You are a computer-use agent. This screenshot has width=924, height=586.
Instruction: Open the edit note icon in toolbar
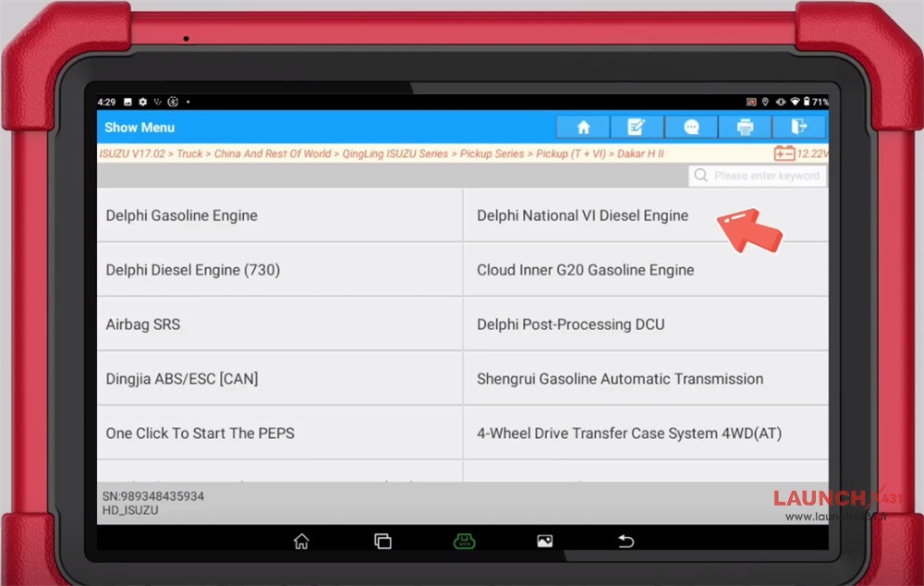coord(637,128)
